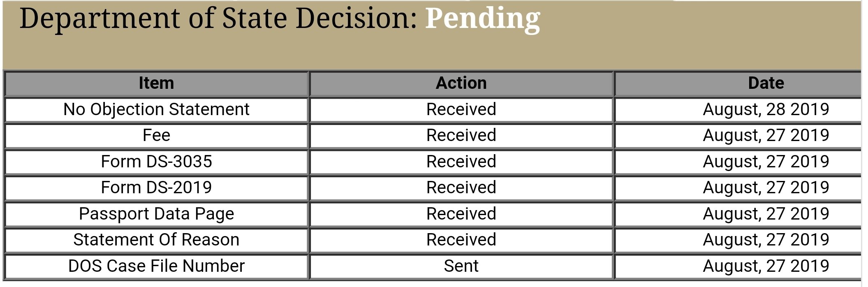The width and height of the screenshot is (868, 287).
Task: Click Received in the Fee row
Action: pyautogui.click(x=461, y=136)
